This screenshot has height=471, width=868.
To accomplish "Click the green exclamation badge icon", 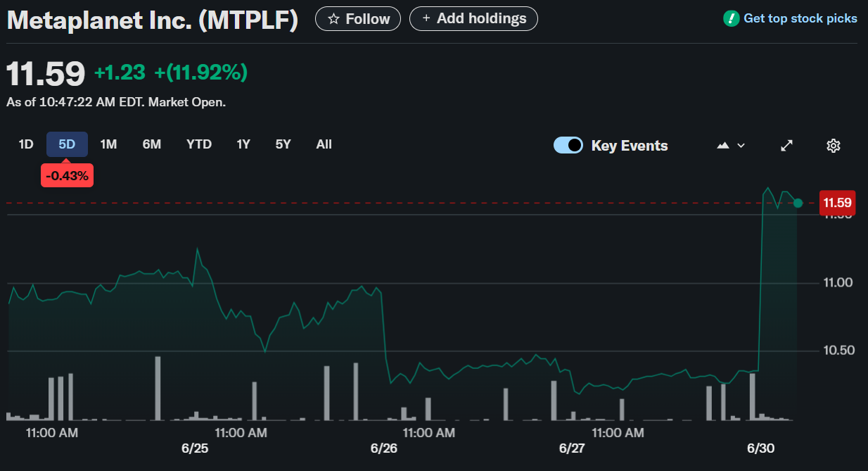I will click(x=732, y=18).
